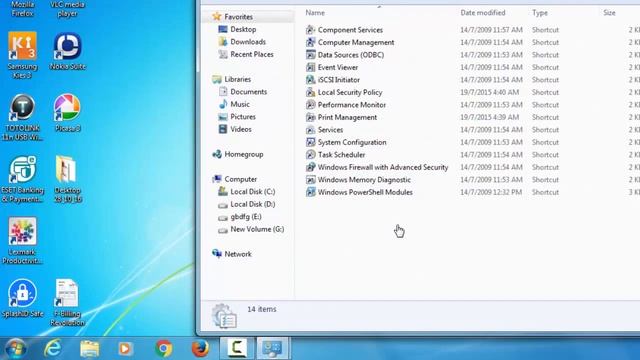Select the Windows PowerShell Modules icon
The width and height of the screenshot is (640, 360).
311,192
